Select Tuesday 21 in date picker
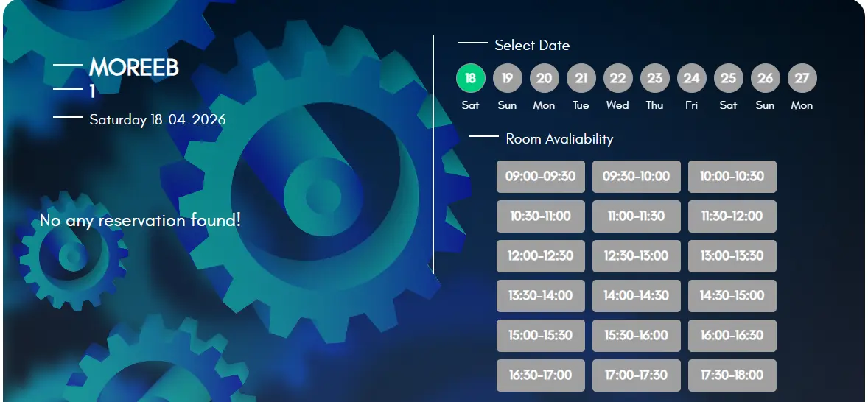This screenshot has height=402, width=868. (x=581, y=77)
